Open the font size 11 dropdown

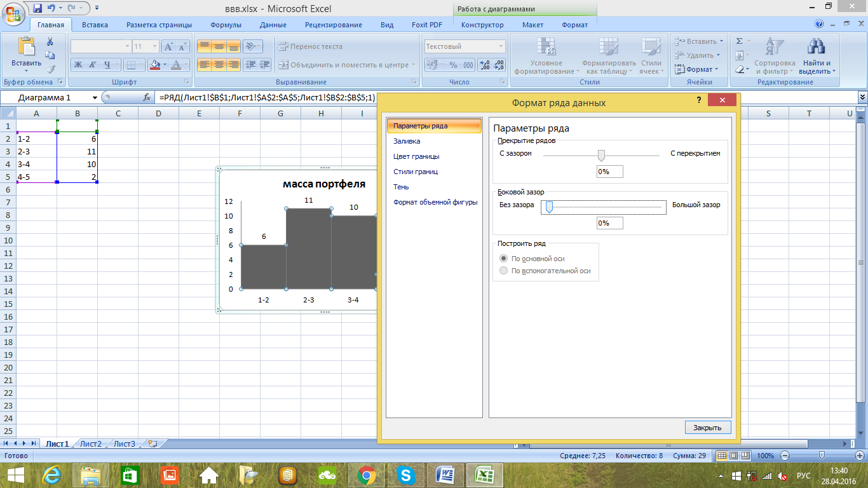click(x=155, y=46)
